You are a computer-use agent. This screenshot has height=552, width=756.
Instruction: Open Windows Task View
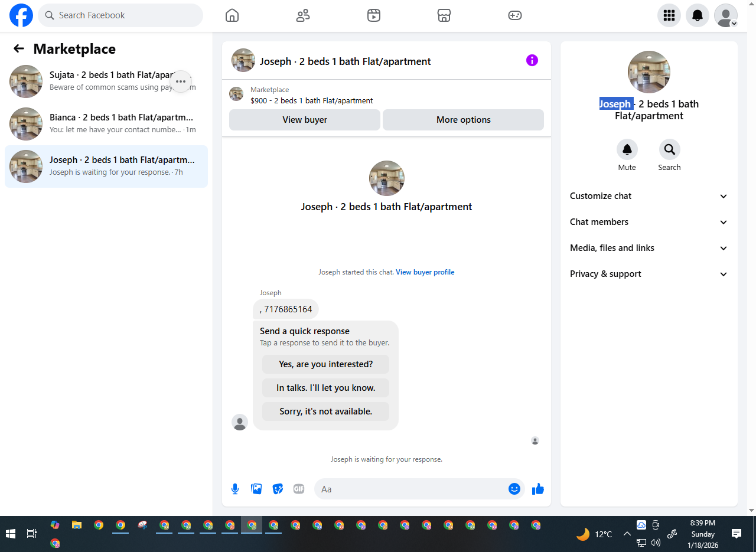coord(32,534)
